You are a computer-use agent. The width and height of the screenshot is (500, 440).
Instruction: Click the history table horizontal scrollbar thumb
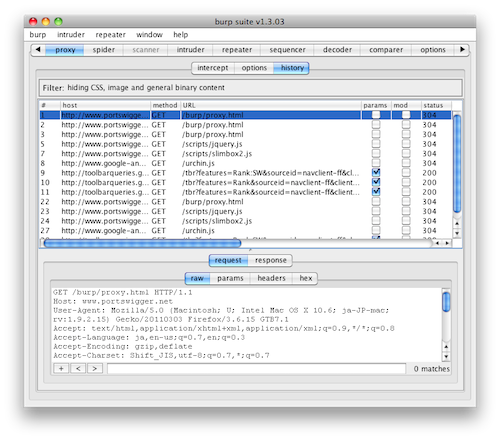tap(142, 244)
